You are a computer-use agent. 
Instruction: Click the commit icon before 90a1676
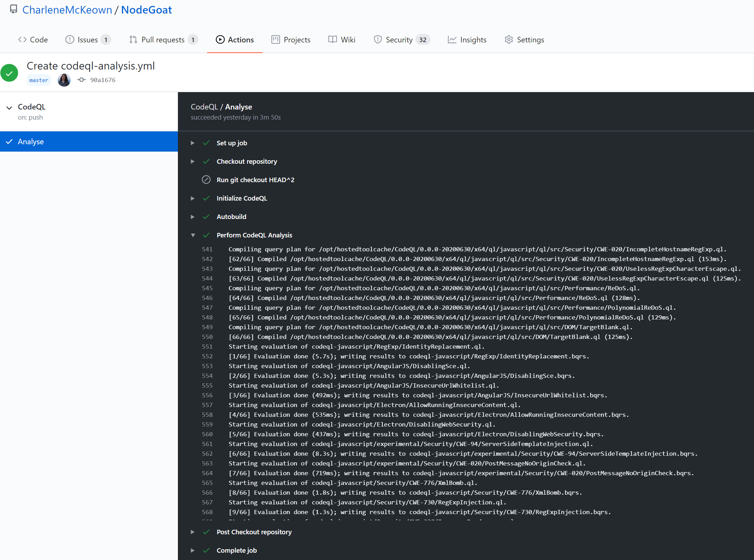(81, 80)
